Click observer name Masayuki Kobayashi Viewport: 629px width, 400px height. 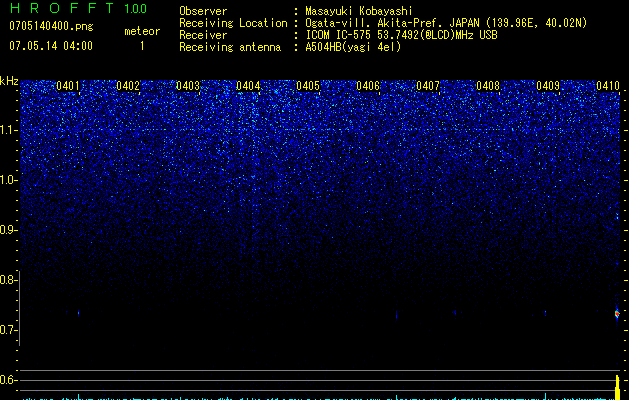(359, 11)
